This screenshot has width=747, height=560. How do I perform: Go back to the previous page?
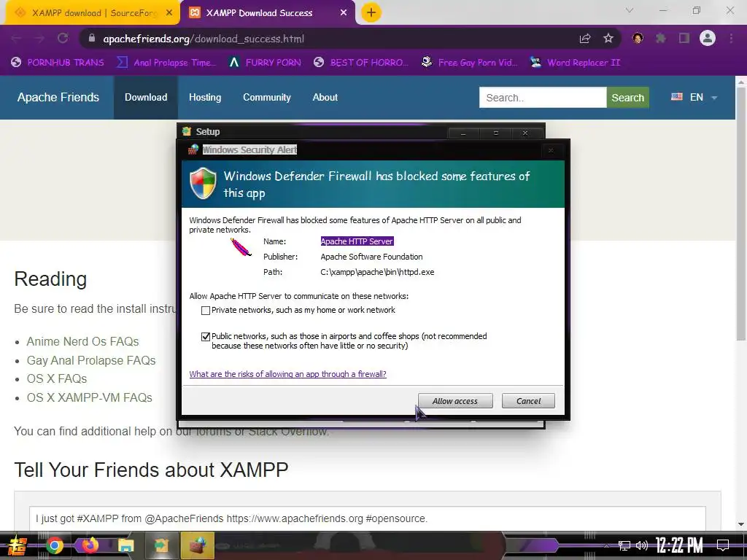point(16,39)
